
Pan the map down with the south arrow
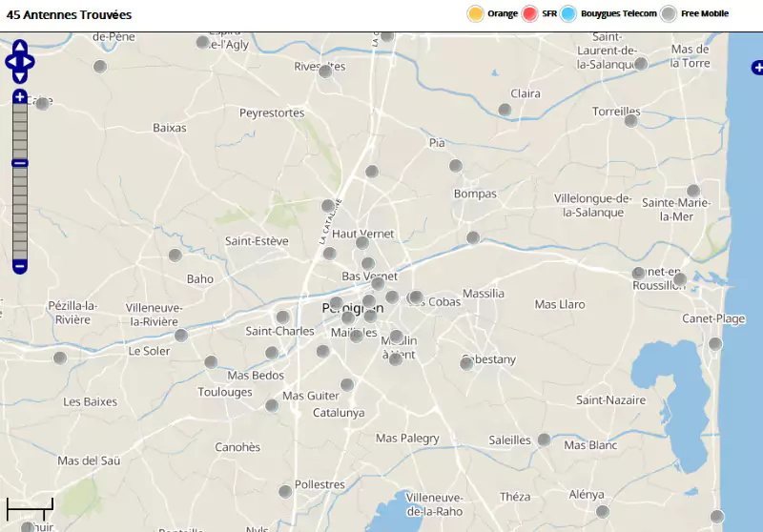pos(20,76)
